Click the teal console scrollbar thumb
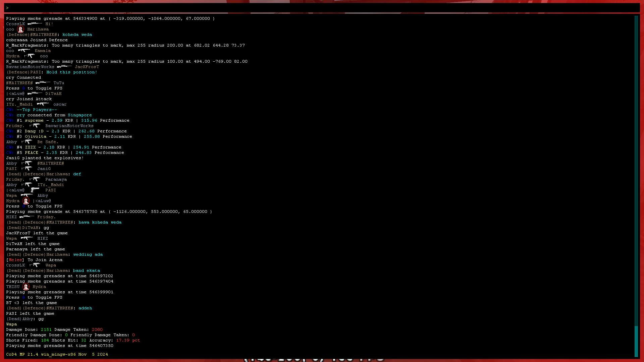 click(x=636, y=341)
